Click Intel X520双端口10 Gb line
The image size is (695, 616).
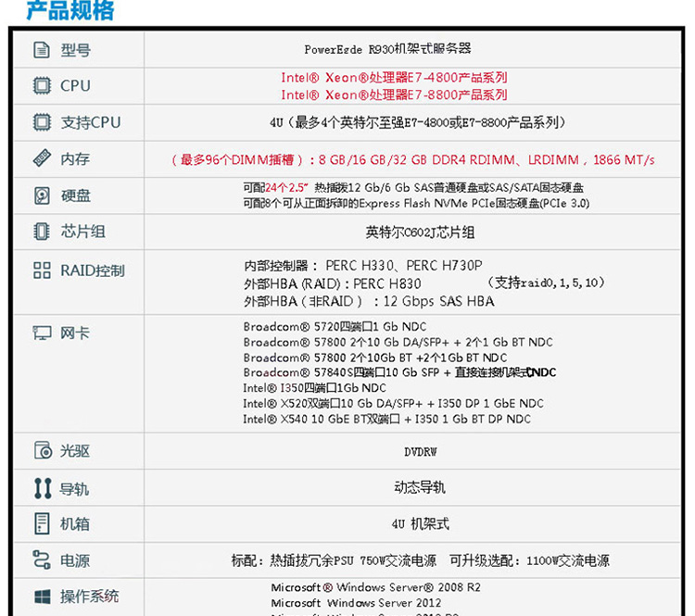point(393,403)
